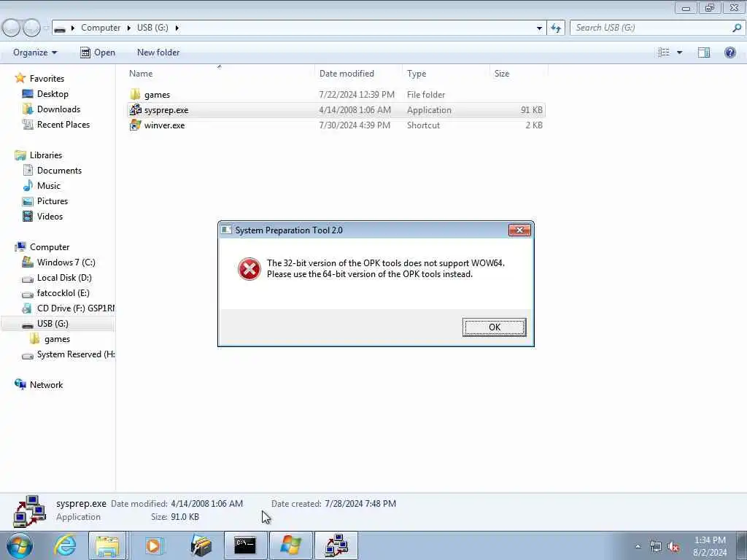Select the games folder in file list
Viewport: 747px width, 560px height.
pyautogui.click(x=157, y=95)
